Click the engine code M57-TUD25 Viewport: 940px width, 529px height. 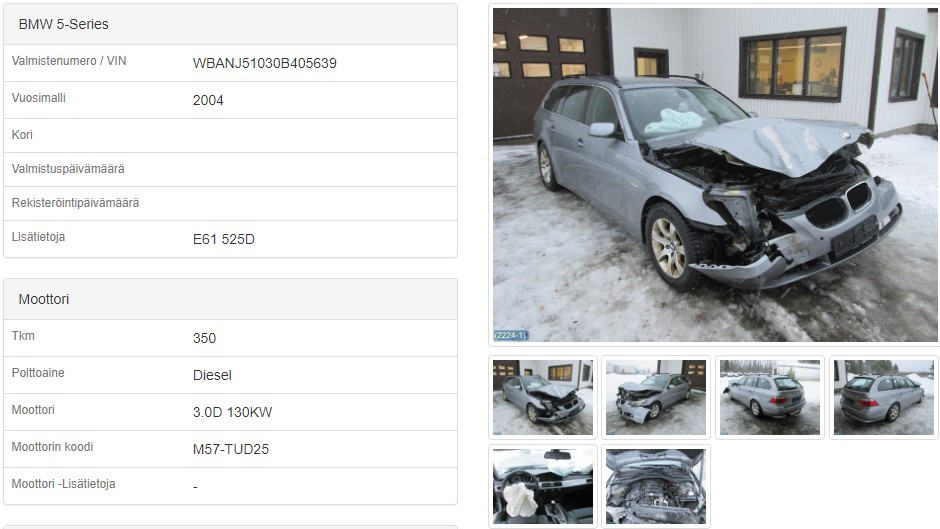pos(231,449)
